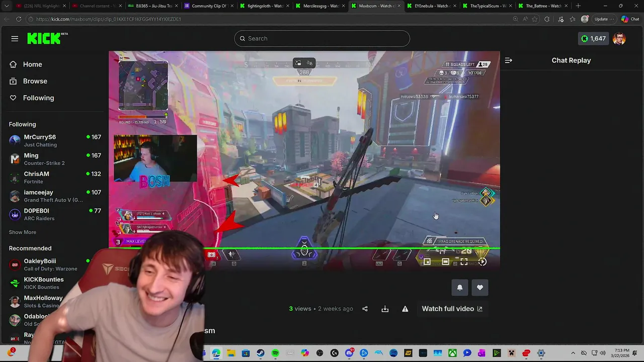
Task: Open Copilot Chat in browser toolbar
Action: point(630,19)
